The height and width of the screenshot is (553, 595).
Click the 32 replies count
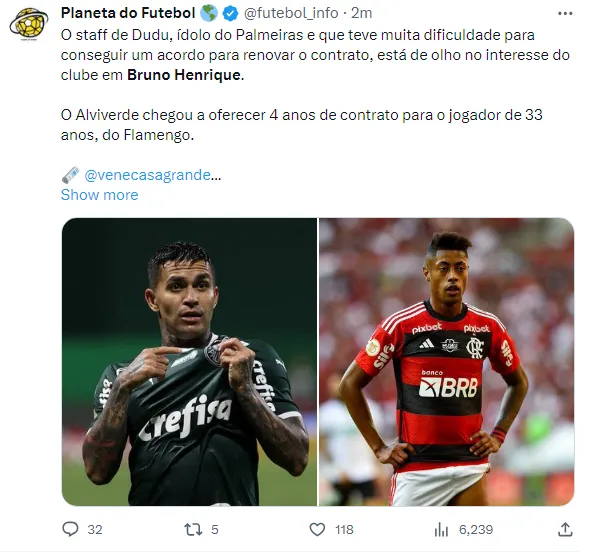pyautogui.click(x=95, y=529)
